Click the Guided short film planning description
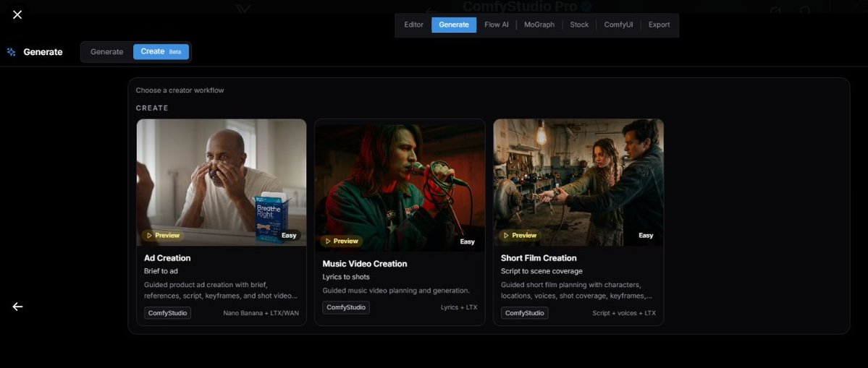The height and width of the screenshot is (368, 868). [x=577, y=290]
